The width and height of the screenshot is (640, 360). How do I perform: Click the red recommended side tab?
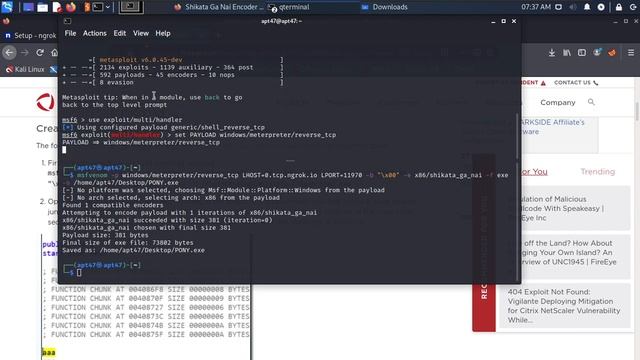484,307
